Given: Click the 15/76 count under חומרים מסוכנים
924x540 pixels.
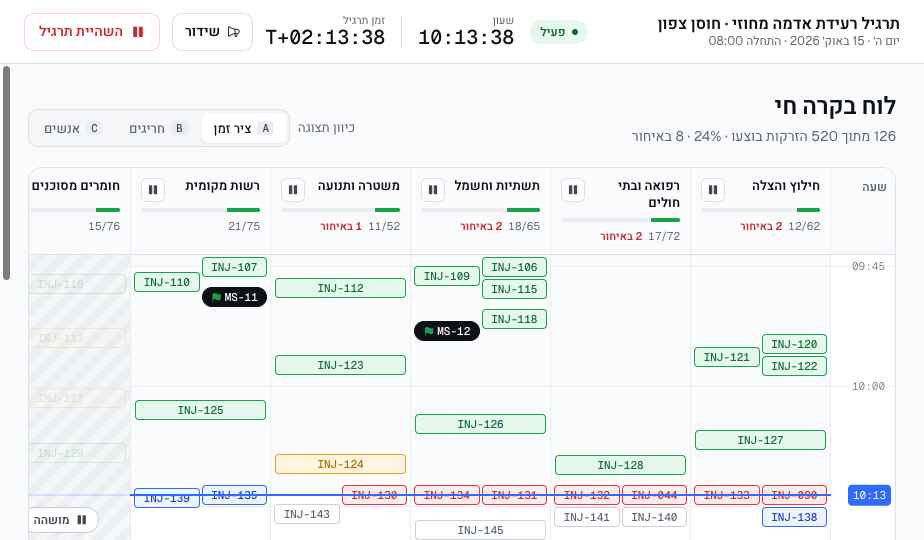Looking at the screenshot, I should [x=104, y=226].
